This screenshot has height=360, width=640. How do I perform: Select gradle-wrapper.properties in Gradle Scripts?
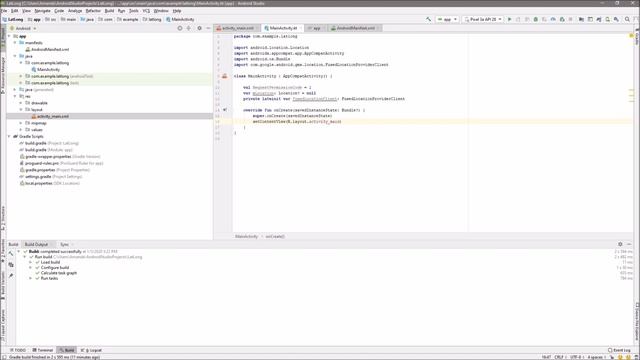tap(60, 156)
